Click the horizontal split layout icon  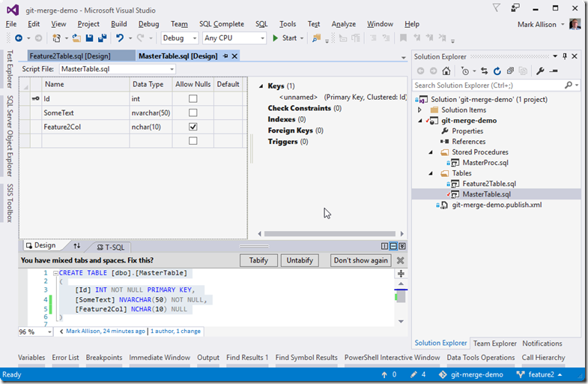click(x=393, y=246)
